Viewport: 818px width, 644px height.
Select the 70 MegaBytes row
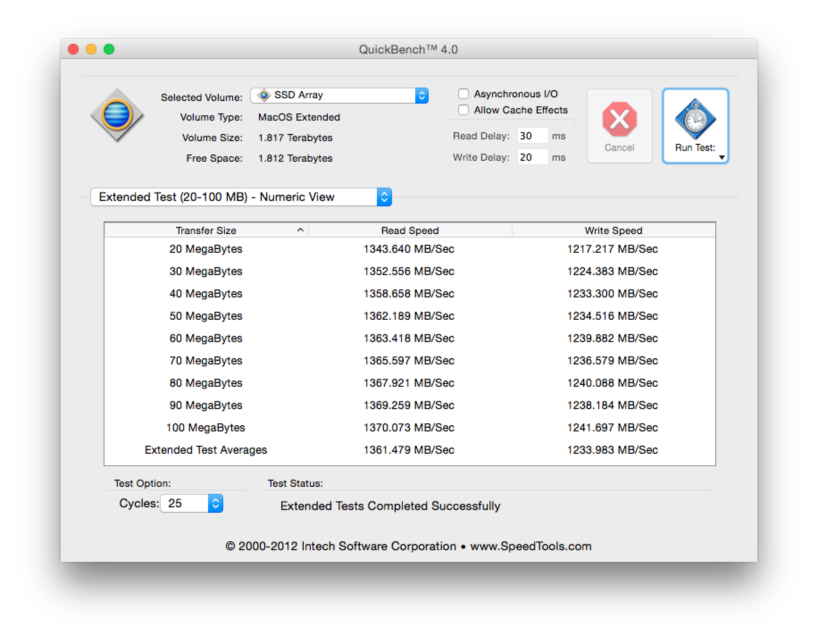pyautogui.click(x=410, y=360)
